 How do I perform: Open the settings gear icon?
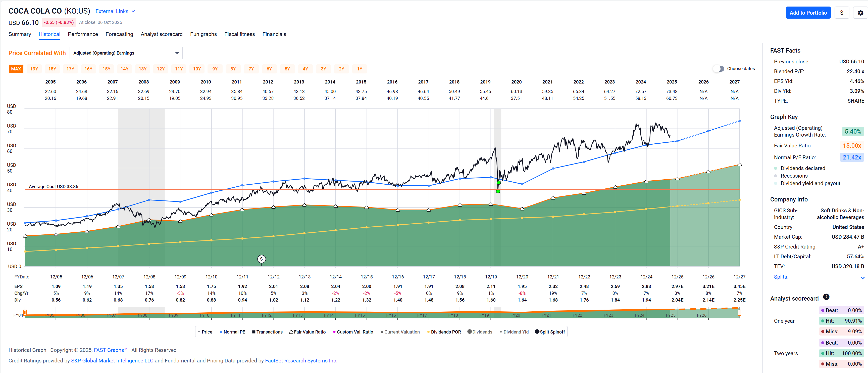point(860,13)
